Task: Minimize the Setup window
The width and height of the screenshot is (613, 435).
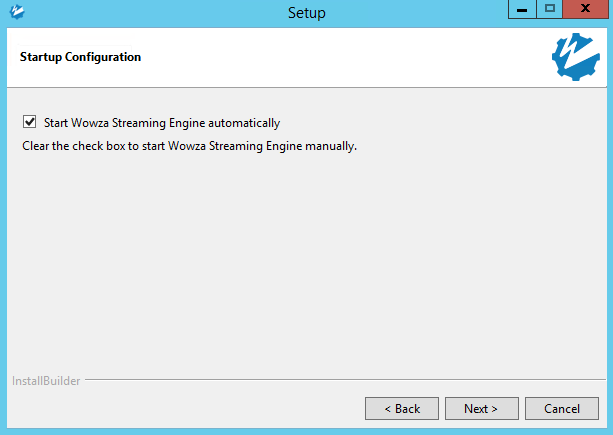Action: pyautogui.click(x=522, y=9)
